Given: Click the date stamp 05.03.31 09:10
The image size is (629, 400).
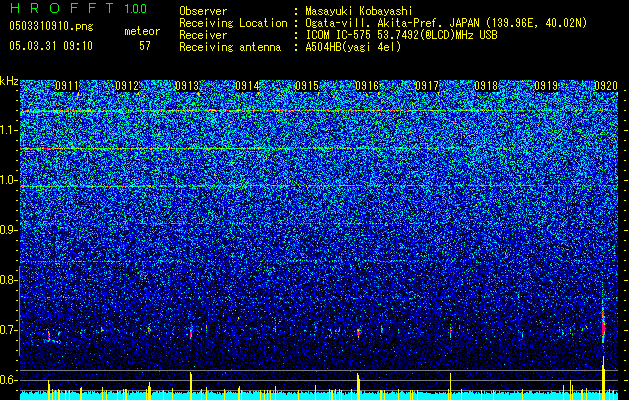Looking at the screenshot, I should point(51,46).
